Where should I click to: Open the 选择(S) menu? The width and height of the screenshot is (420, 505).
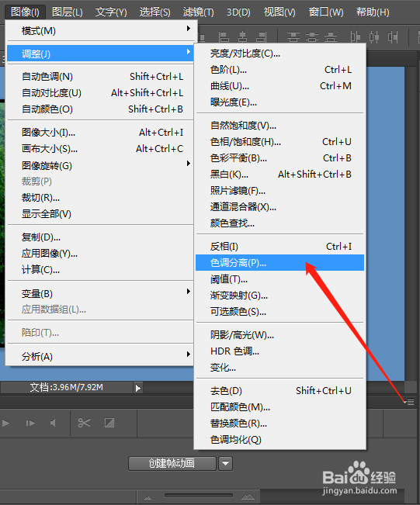pyautogui.click(x=154, y=12)
